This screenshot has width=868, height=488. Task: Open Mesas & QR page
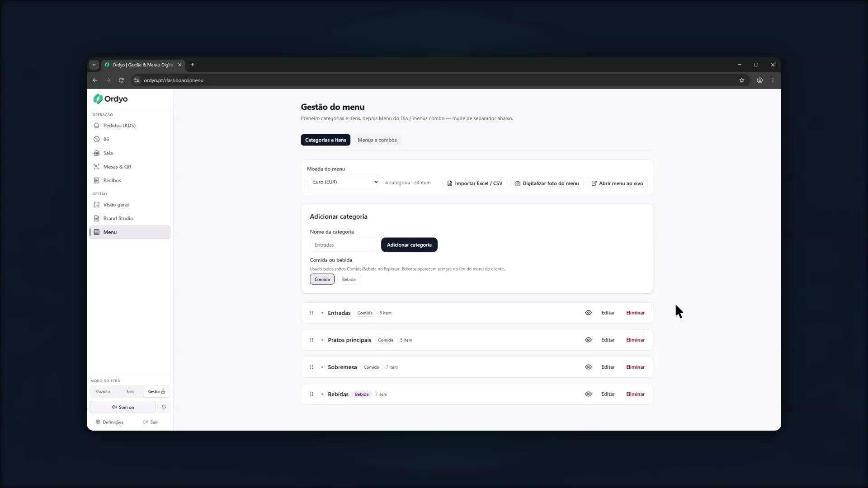click(130, 167)
